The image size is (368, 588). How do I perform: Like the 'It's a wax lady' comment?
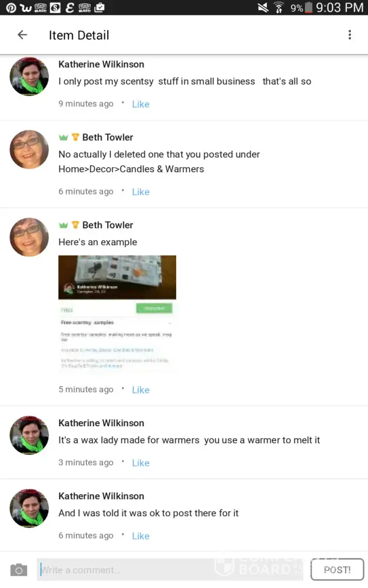(141, 463)
